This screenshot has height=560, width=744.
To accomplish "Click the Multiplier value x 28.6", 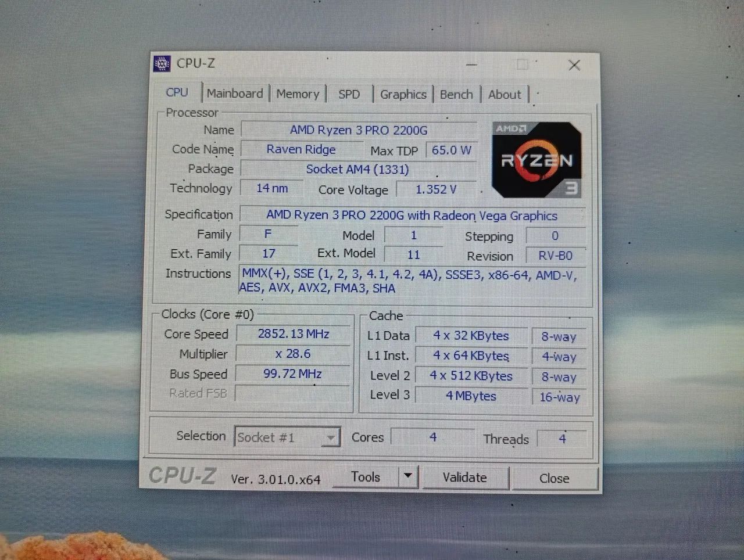I will 293,354.
